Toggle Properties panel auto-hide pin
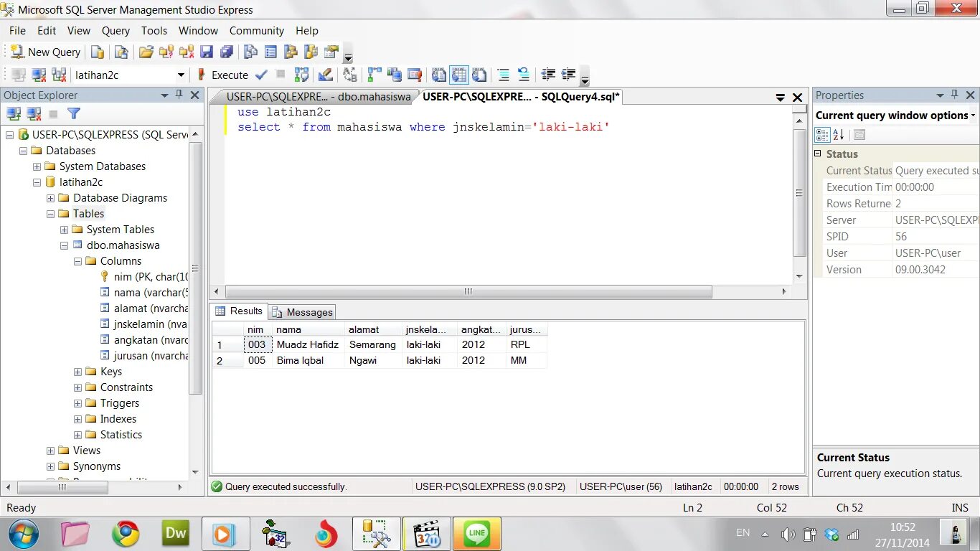This screenshot has width=980, height=551. point(955,95)
